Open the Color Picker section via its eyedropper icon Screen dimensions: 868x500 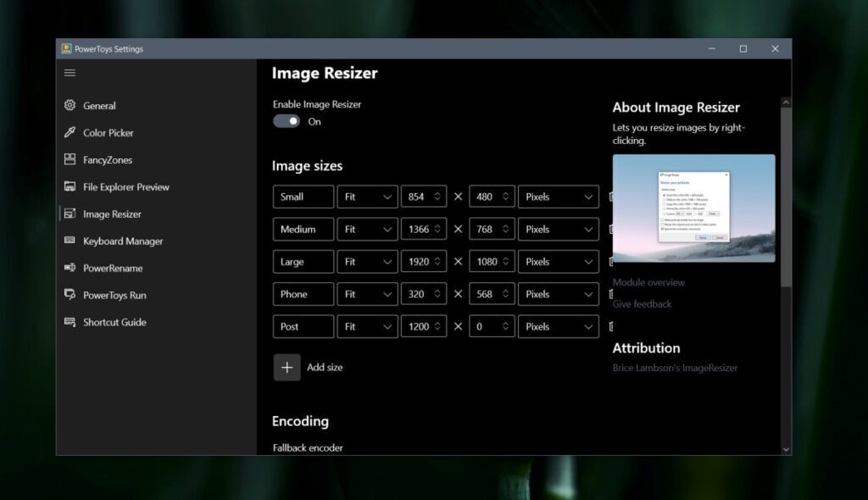[71, 132]
